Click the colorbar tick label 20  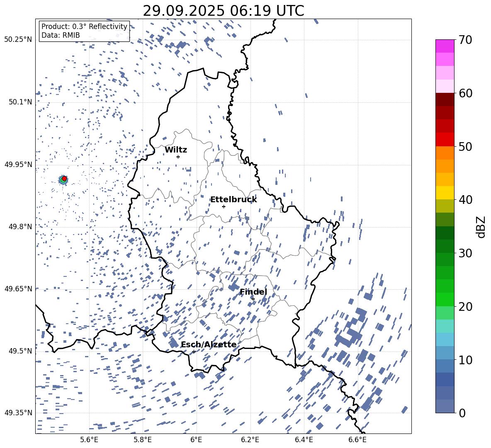pyautogui.click(x=465, y=306)
